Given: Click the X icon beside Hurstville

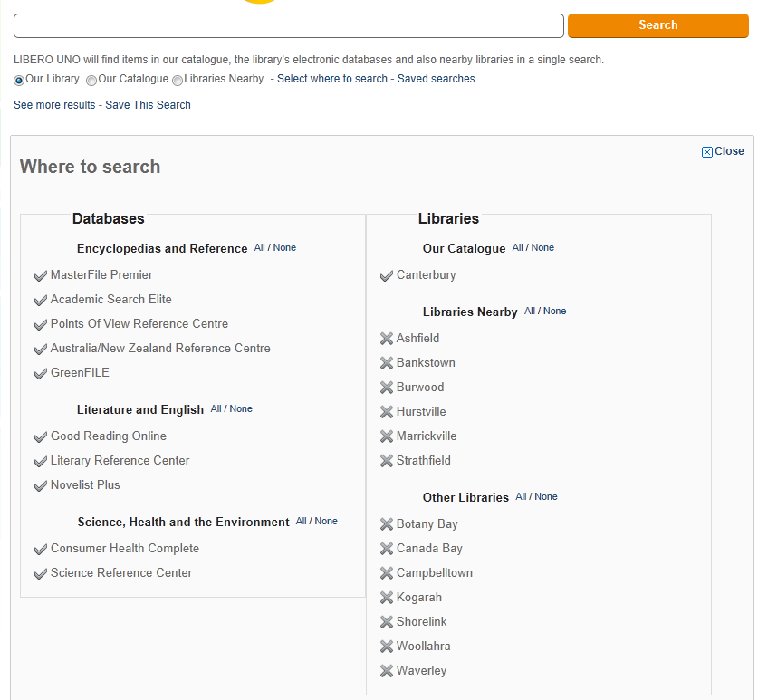Looking at the screenshot, I should pos(387,412).
